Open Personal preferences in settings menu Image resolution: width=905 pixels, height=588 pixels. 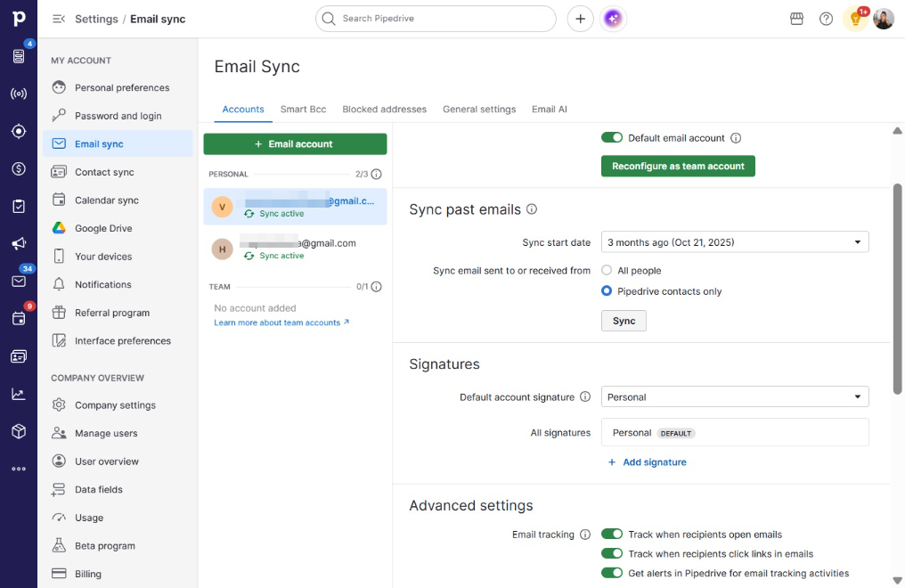[x=118, y=87]
